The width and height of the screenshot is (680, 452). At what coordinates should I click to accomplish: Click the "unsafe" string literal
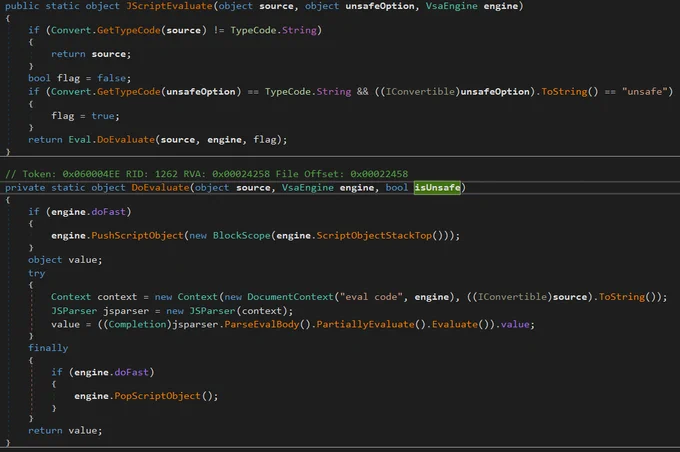point(644,92)
